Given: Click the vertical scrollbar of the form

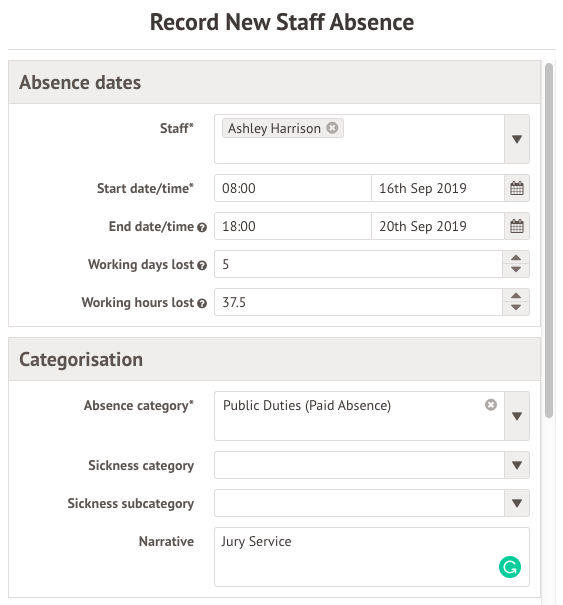Looking at the screenshot, I should [x=549, y=240].
